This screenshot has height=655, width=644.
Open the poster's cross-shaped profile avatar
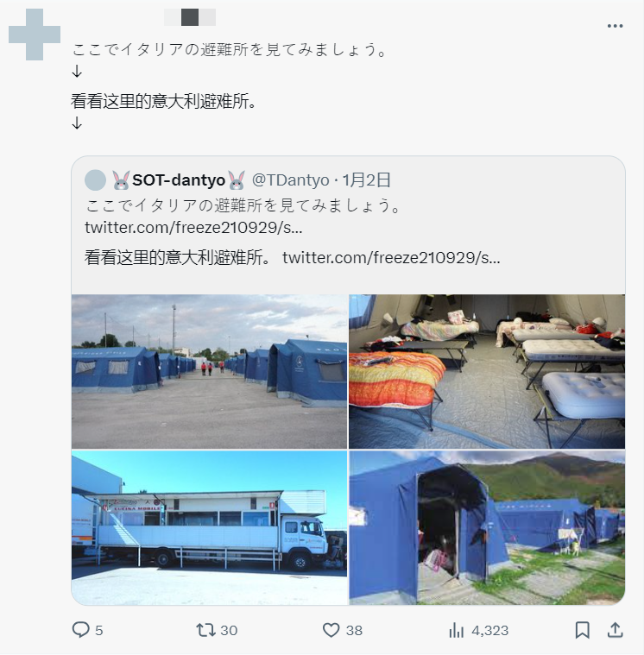35,35
